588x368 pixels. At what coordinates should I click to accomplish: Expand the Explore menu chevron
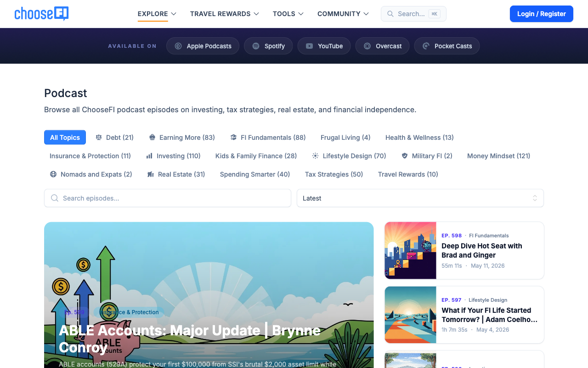point(174,14)
